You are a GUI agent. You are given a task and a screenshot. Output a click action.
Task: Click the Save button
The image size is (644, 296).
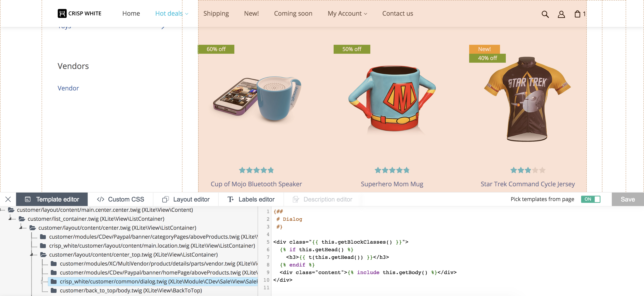(627, 199)
